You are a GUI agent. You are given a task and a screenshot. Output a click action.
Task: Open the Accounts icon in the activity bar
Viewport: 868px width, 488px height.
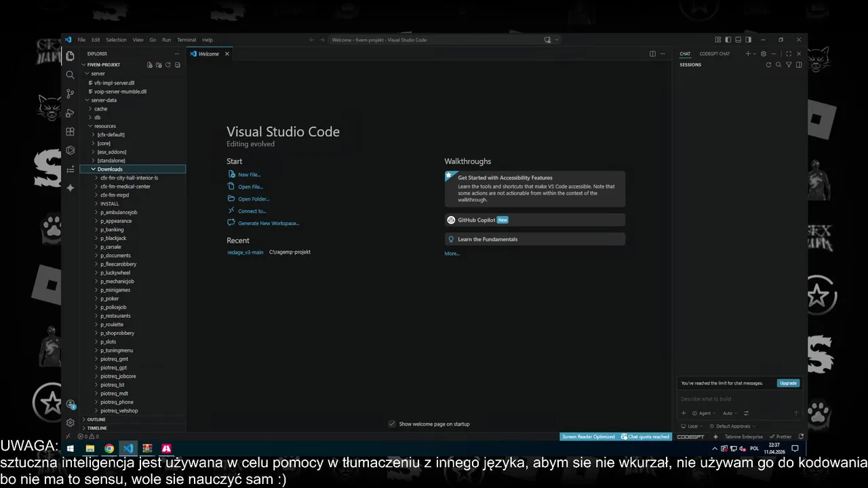point(70,404)
